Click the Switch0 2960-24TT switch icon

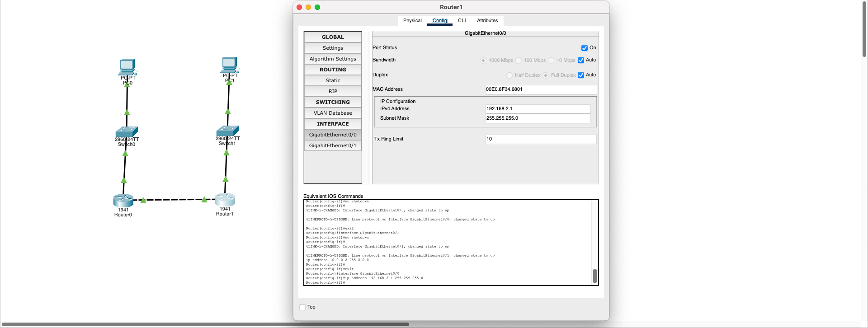coord(127,132)
